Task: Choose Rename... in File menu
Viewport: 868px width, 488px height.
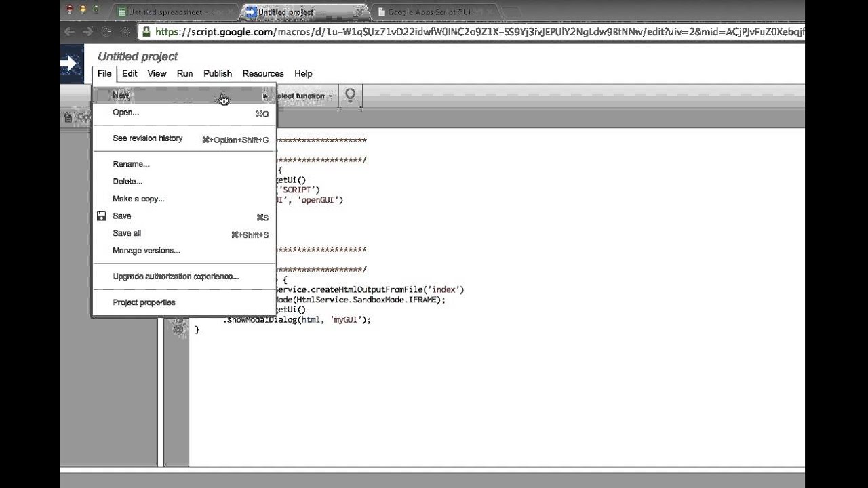Action: click(x=184, y=164)
